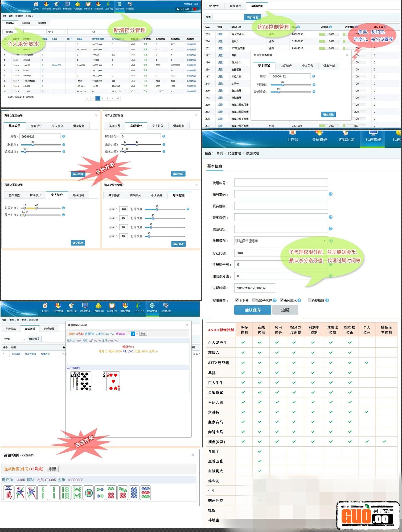Open the 代理级别 select dropdown
402x532 pixels.
pos(281,241)
